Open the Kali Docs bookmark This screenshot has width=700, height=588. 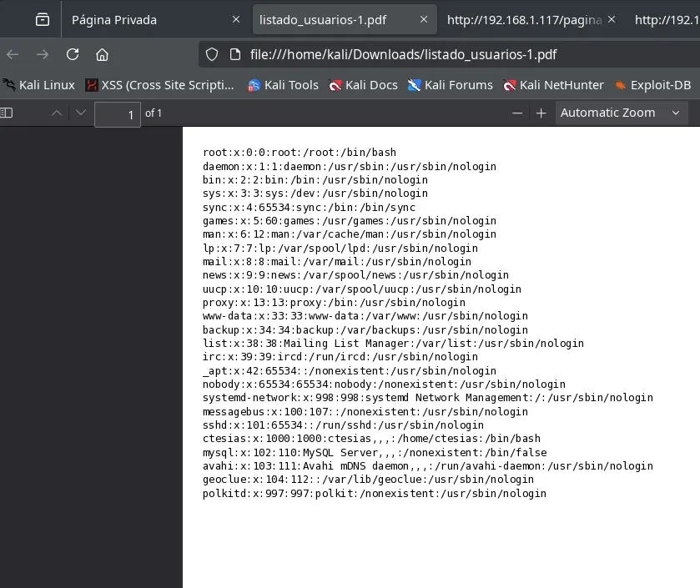point(363,85)
